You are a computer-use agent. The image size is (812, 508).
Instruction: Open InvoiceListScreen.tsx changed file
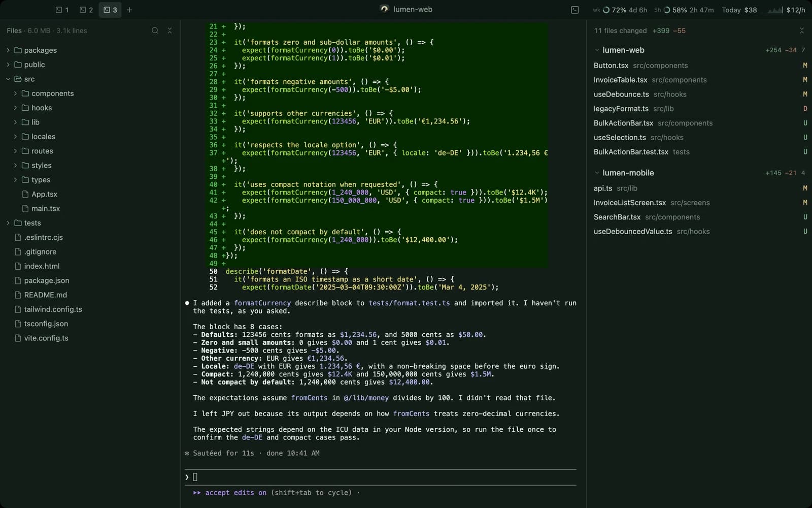click(x=700, y=203)
